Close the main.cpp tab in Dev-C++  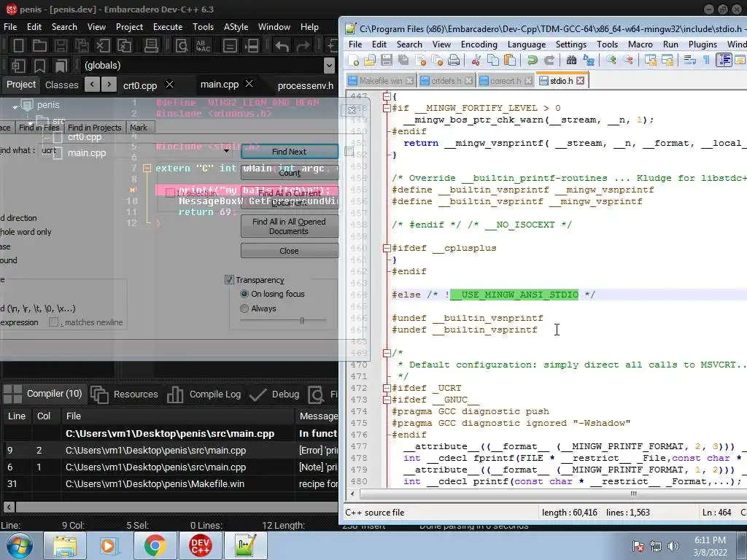[249, 84]
